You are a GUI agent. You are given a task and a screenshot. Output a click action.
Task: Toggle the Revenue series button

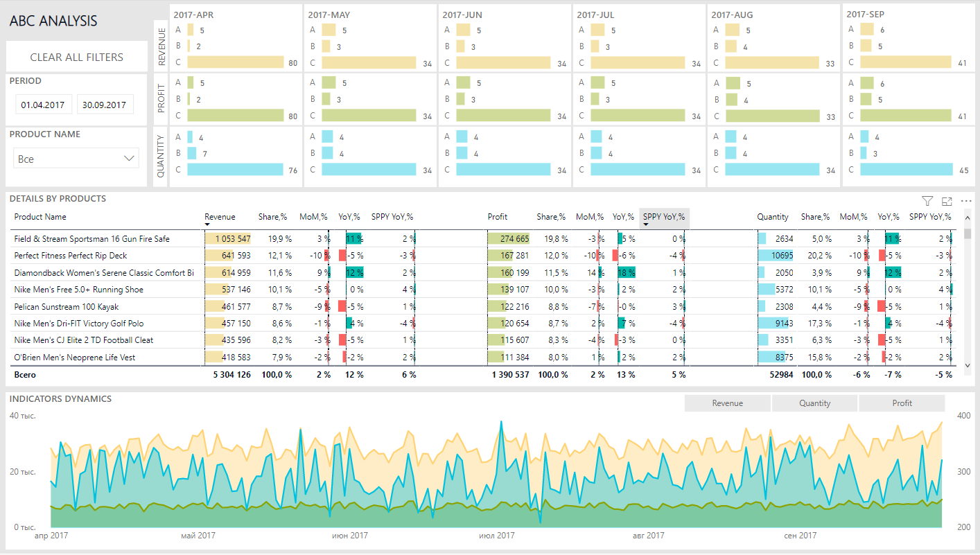point(727,403)
